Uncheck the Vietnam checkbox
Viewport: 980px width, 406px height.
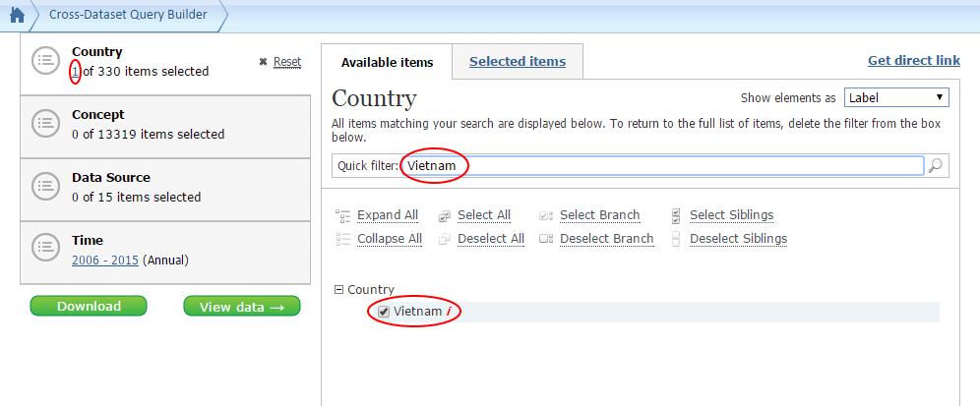(x=385, y=312)
